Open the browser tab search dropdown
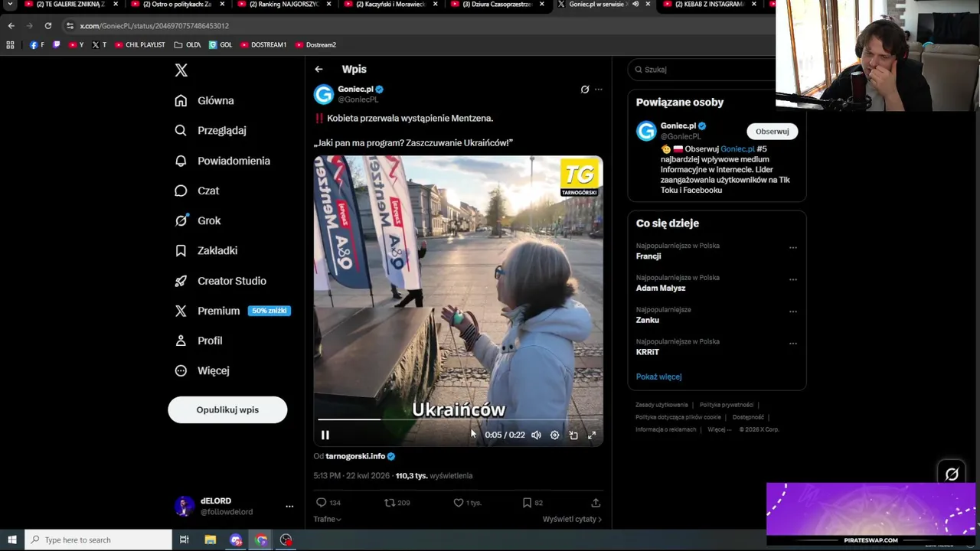Screen dimensions: 980x551 10,5
